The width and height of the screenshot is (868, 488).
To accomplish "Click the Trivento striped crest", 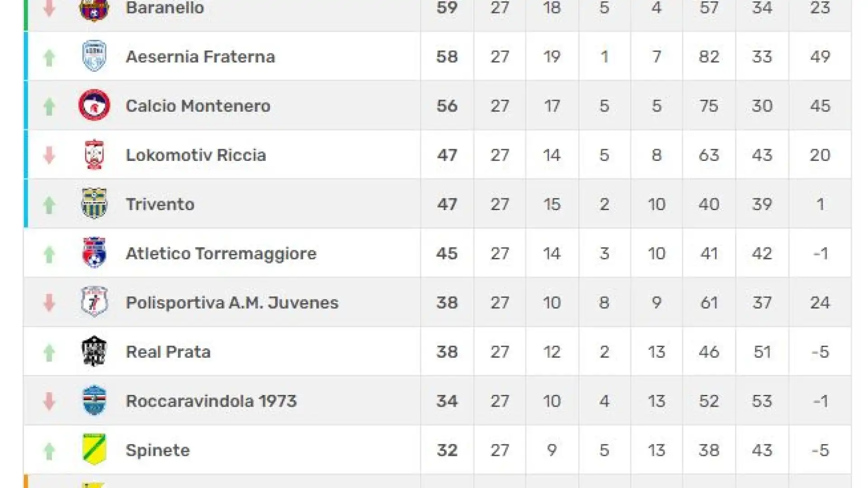I will [94, 204].
